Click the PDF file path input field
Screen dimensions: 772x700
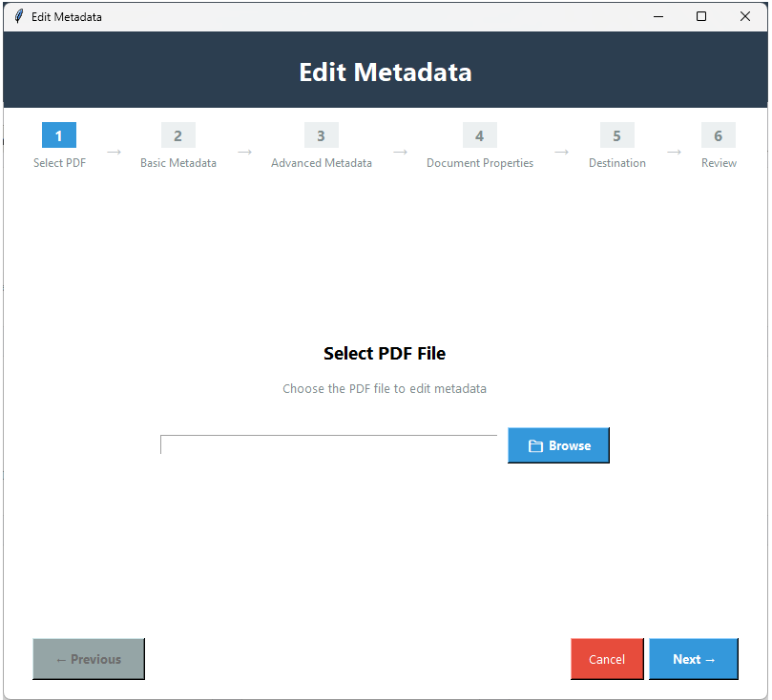328,445
